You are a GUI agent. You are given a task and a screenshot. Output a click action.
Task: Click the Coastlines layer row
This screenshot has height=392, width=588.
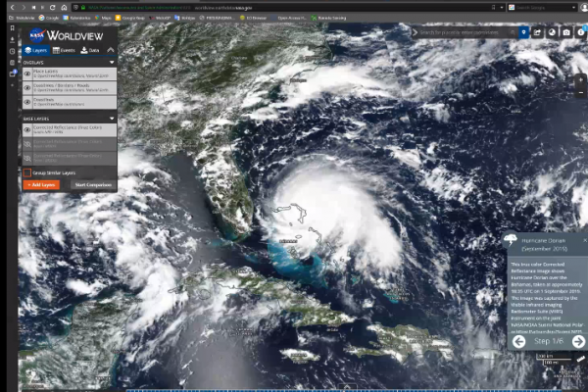[70, 102]
